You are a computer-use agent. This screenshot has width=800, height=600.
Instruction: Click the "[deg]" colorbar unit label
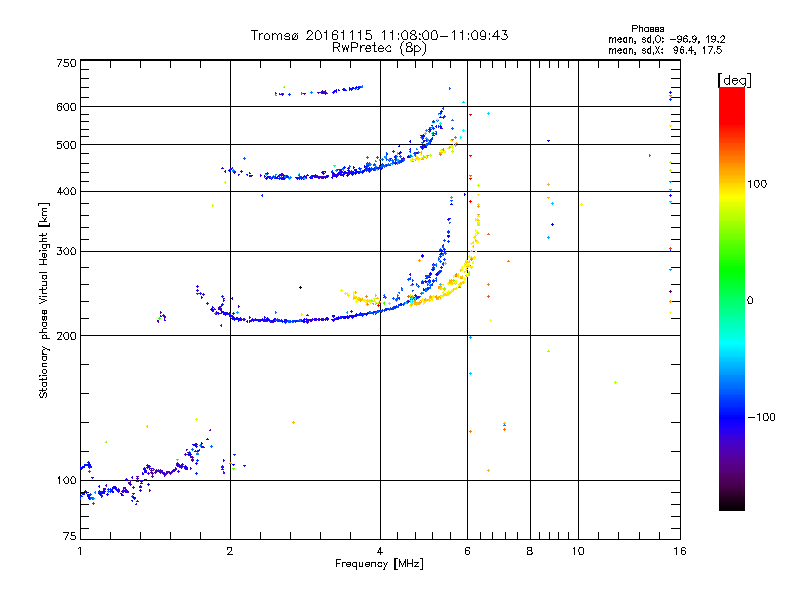click(x=734, y=80)
